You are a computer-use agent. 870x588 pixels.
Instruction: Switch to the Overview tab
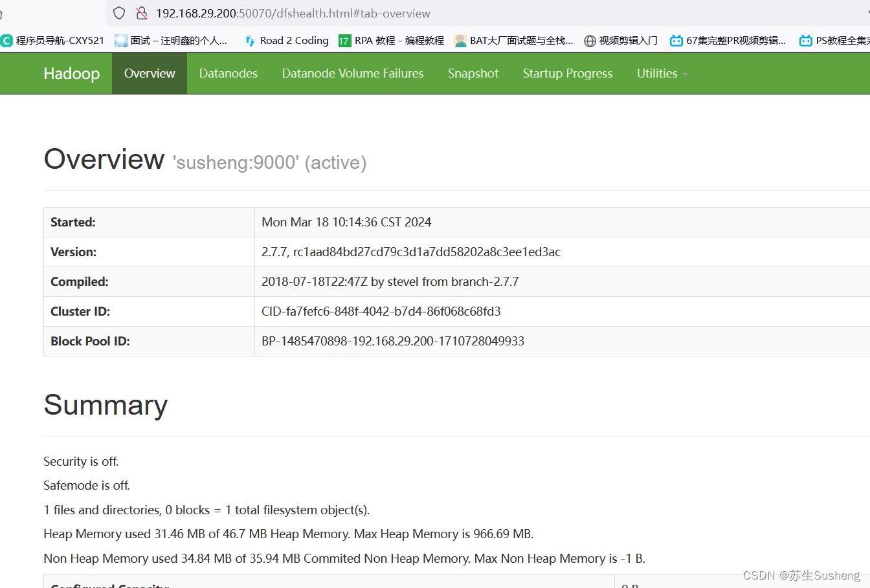(x=150, y=73)
